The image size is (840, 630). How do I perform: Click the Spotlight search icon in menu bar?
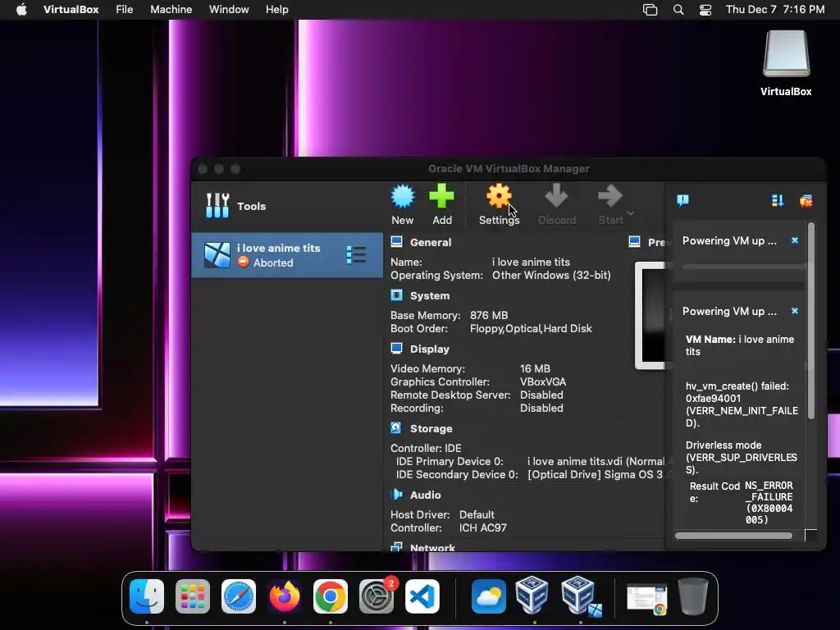678,10
